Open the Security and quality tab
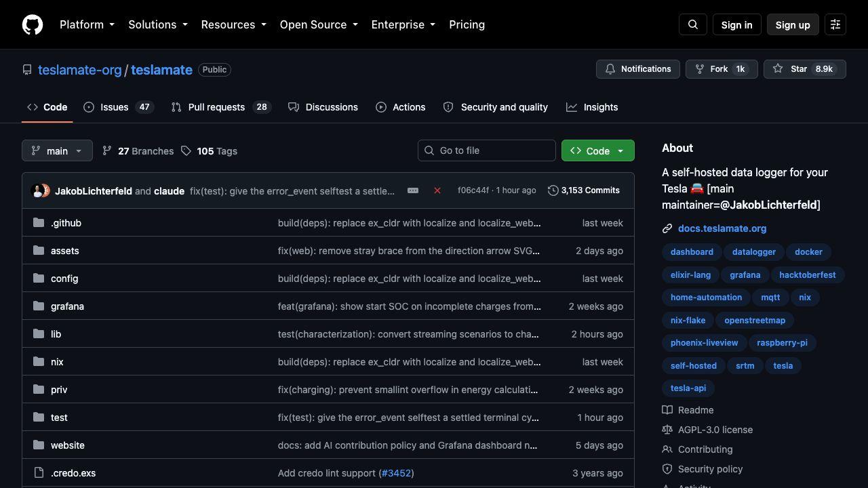This screenshot has width=868, height=488. (496, 107)
